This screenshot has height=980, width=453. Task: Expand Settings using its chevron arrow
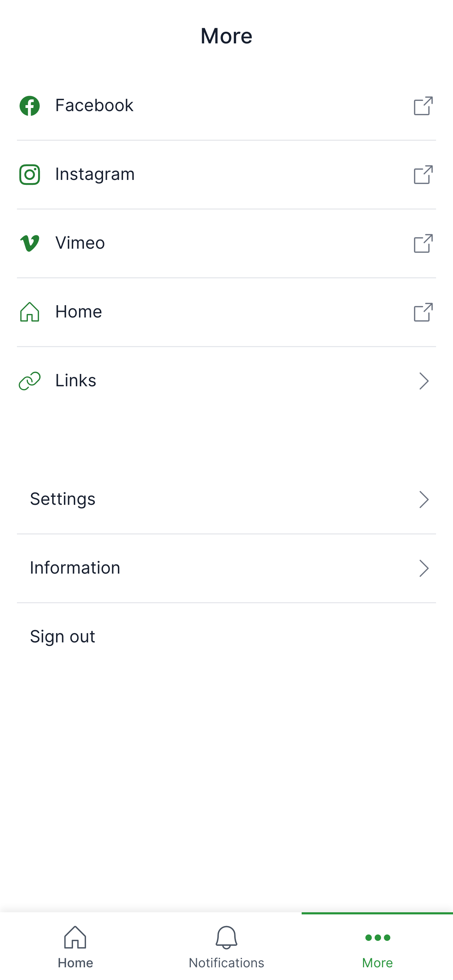424,500
